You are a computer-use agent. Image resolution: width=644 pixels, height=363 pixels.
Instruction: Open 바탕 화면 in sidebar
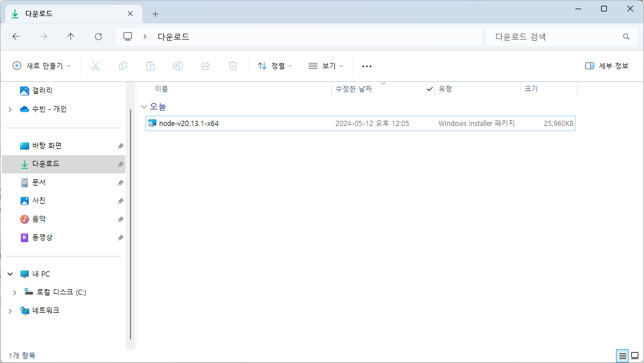(x=47, y=146)
